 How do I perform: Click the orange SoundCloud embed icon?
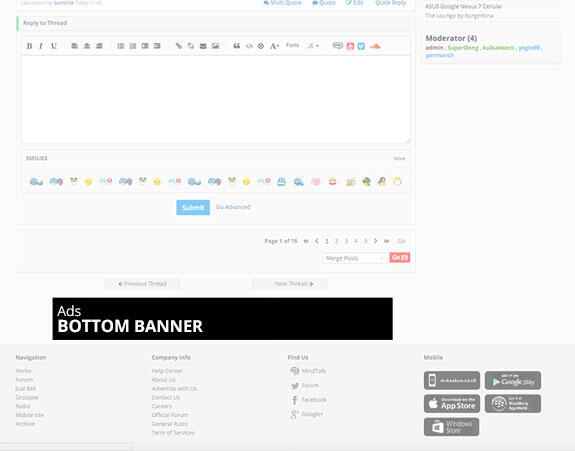click(x=375, y=46)
